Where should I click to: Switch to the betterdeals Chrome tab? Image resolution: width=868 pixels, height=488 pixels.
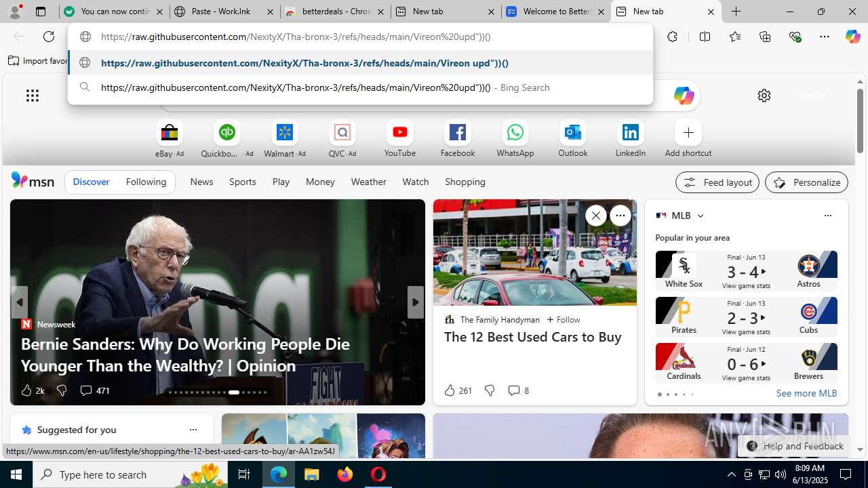[x=335, y=12]
